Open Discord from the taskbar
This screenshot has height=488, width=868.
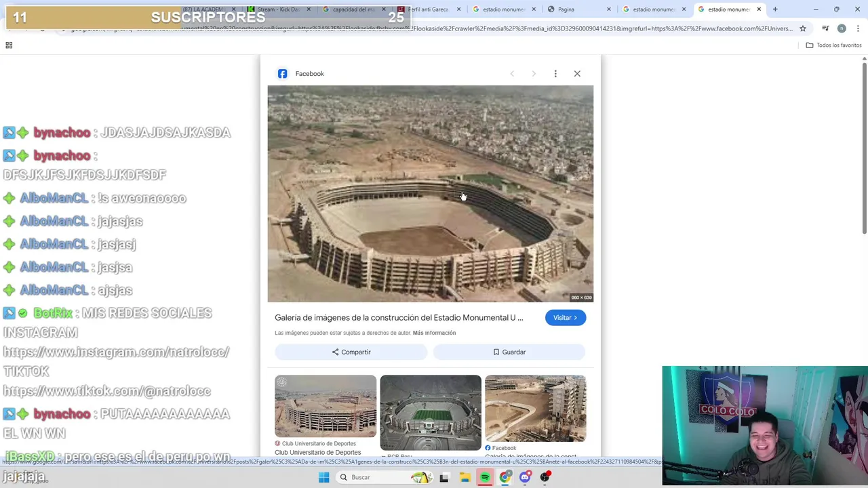click(525, 477)
